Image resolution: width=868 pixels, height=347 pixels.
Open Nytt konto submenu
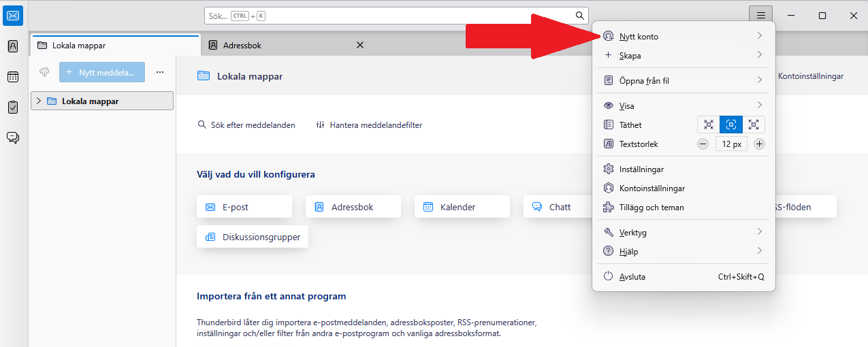pos(684,36)
